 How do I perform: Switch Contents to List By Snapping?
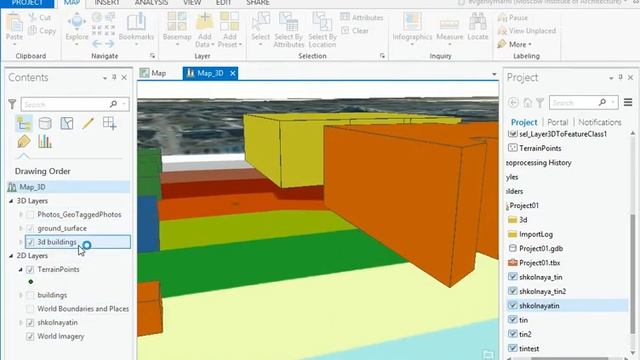109,123
